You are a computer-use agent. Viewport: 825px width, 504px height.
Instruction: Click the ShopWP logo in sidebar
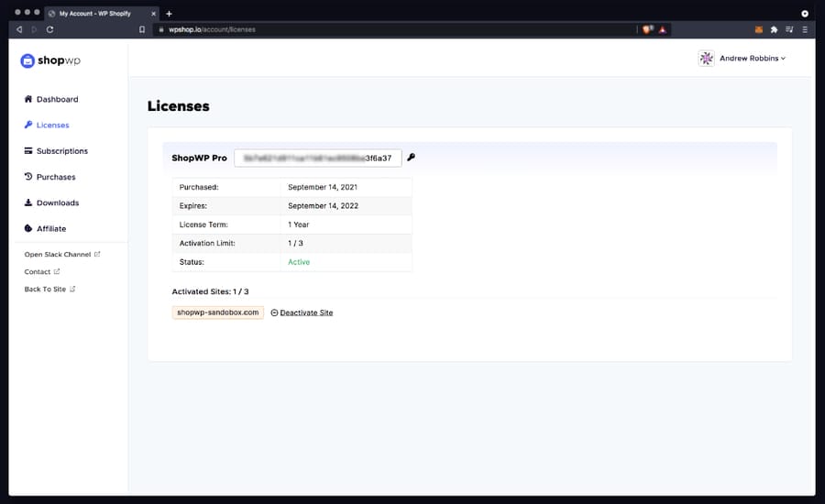click(x=50, y=60)
